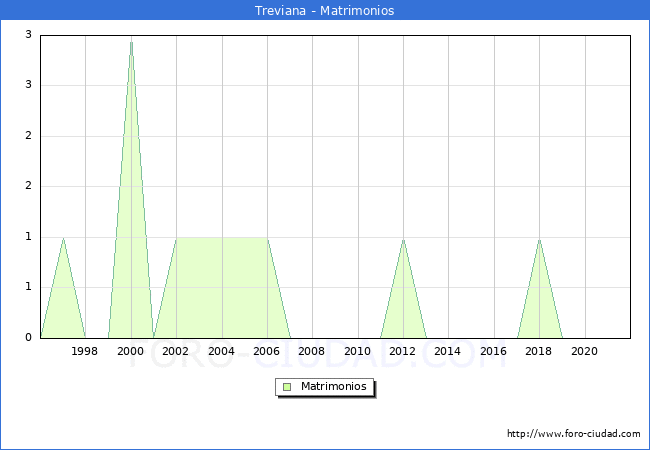Click the 2020 x-axis label

[x=585, y=351]
